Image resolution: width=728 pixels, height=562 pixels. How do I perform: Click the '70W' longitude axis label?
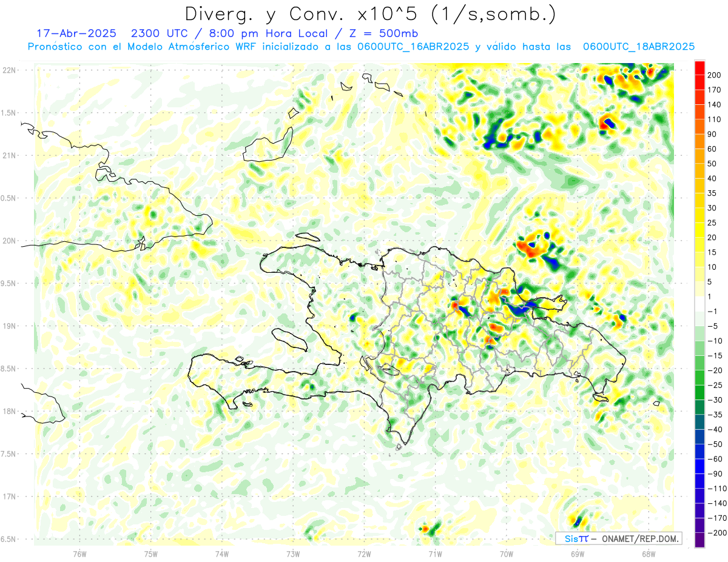507,554
